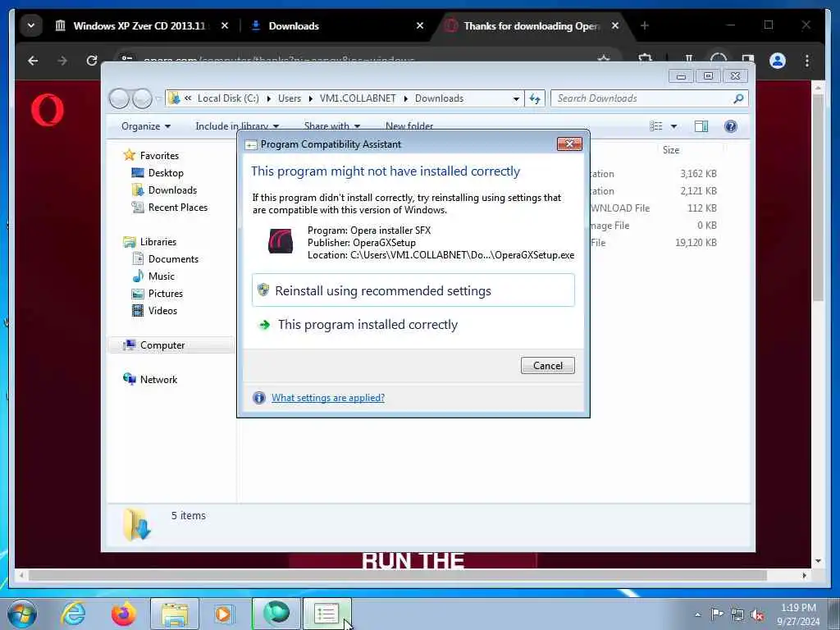Viewport: 840px width, 630px height.
Task: Click the Action Center flag icon
Action: [x=717, y=614]
